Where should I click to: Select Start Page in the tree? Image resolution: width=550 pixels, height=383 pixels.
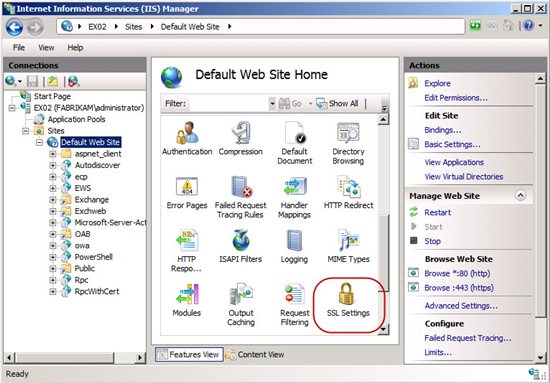pos(52,96)
